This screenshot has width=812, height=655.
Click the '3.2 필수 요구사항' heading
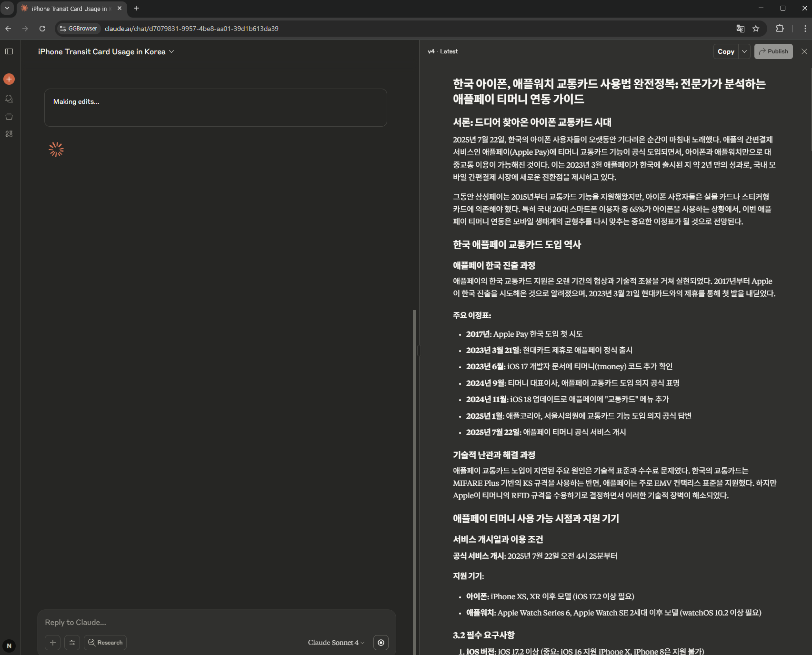click(x=484, y=635)
